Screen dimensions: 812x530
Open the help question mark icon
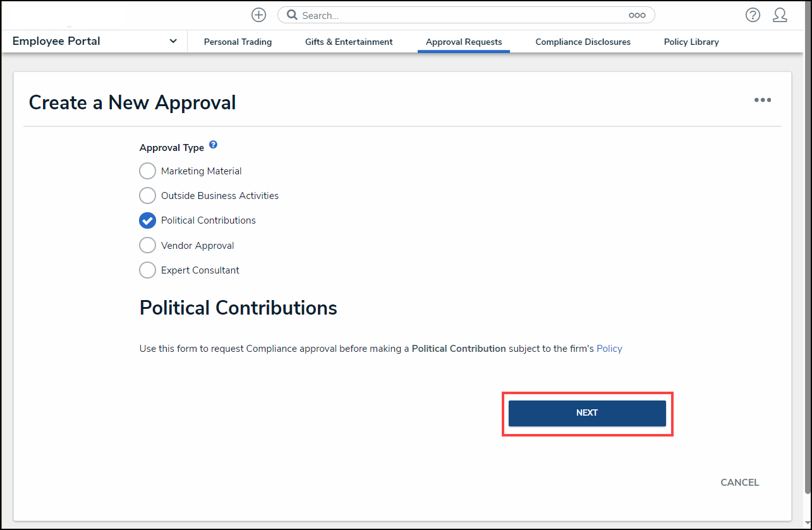[753, 15]
